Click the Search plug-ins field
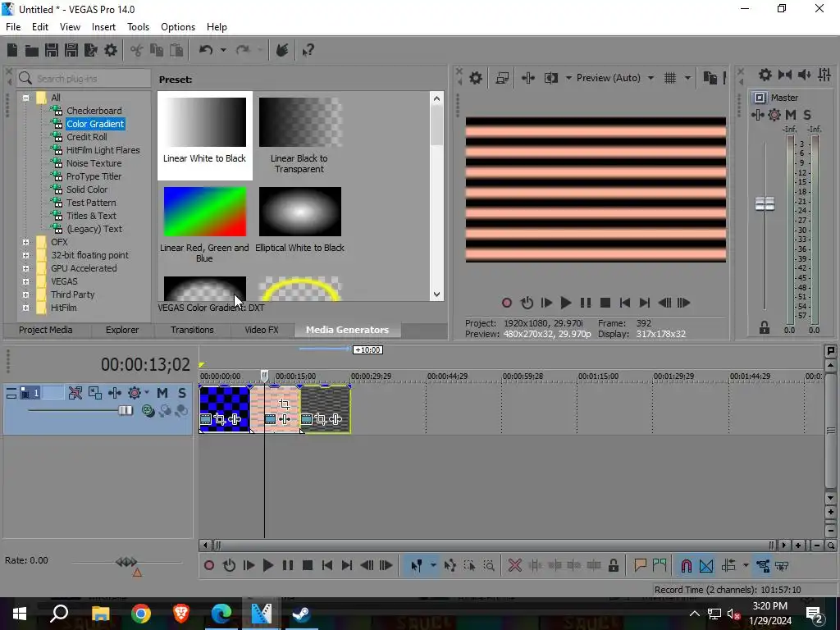Screen dimensions: 840x630 84,79
